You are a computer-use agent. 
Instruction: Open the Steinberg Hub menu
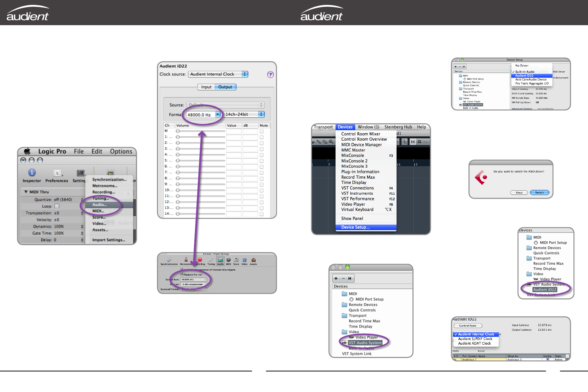tap(398, 127)
